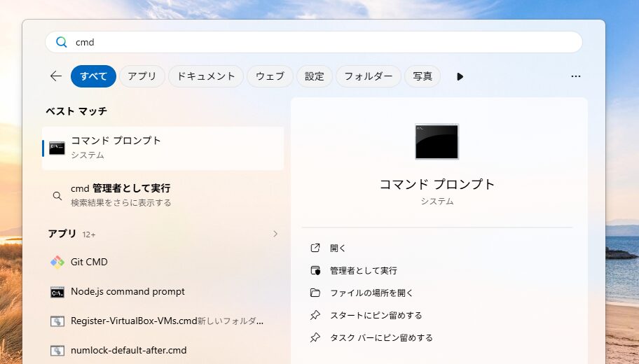Show more filters with play arrow
Screen dimensions: 639x364
click(x=460, y=76)
